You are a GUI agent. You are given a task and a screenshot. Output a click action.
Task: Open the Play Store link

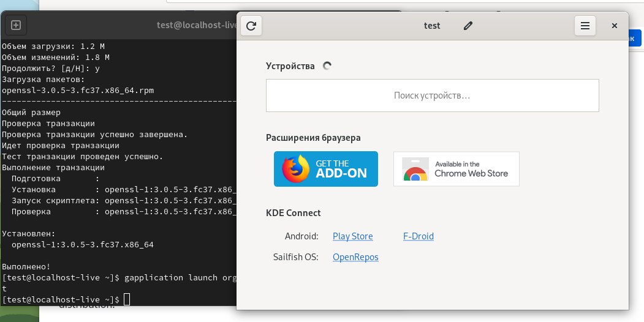pyautogui.click(x=352, y=236)
